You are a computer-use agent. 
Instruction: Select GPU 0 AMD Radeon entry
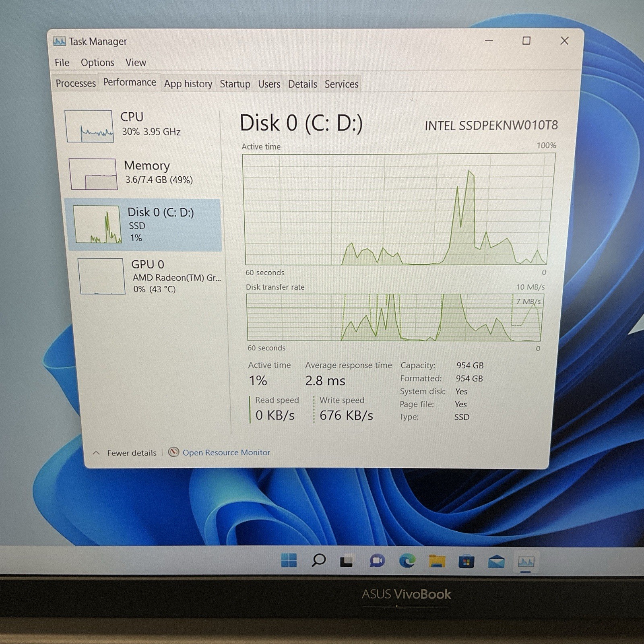click(x=149, y=277)
